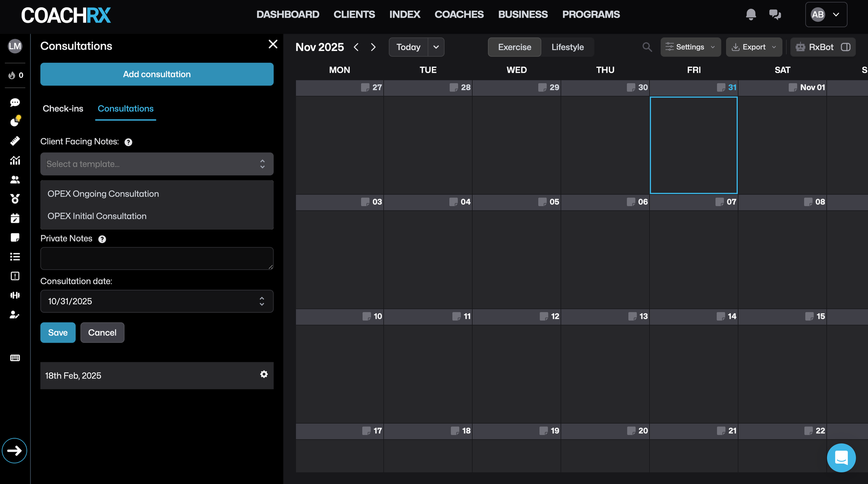The width and height of the screenshot is (868, 484).
Task: Toggle the RxBot side panel
Action: tap(823, 47)
